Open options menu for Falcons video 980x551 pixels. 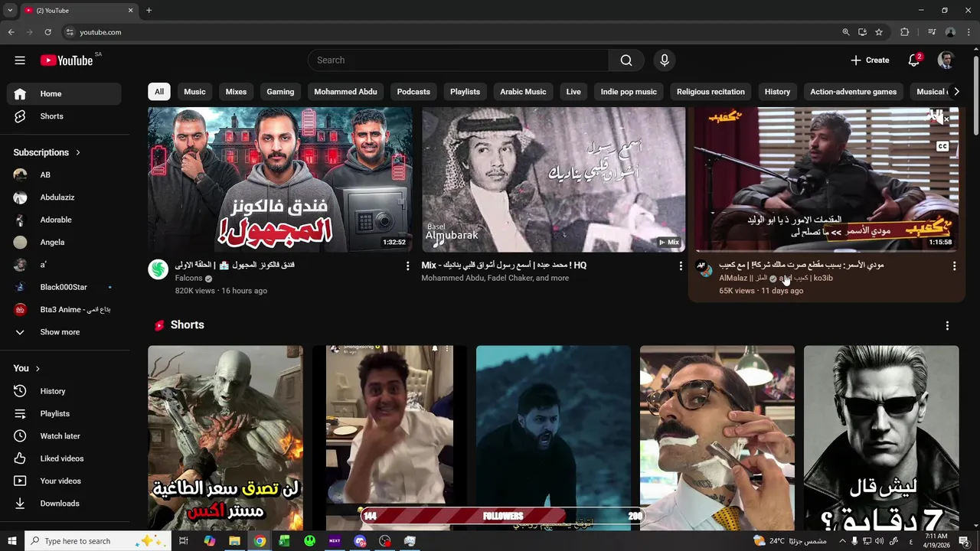click(x=407, y=266)
